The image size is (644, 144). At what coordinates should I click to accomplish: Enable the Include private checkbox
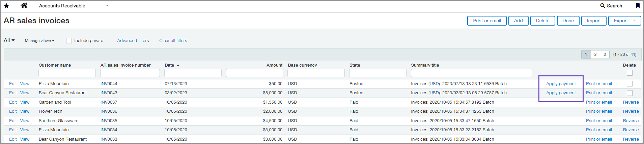pos(69,41)
